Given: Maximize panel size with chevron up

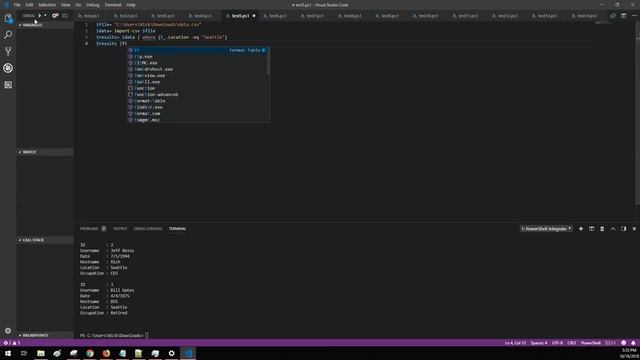Looking at the screenshot, I should point(613,229).
